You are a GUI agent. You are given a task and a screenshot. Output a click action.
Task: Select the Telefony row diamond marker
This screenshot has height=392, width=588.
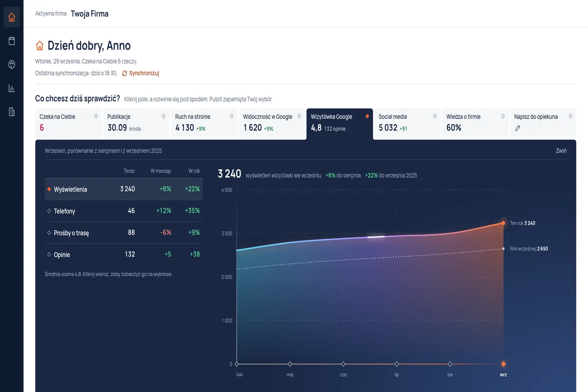pyautogui.click(x=49, y=211)
